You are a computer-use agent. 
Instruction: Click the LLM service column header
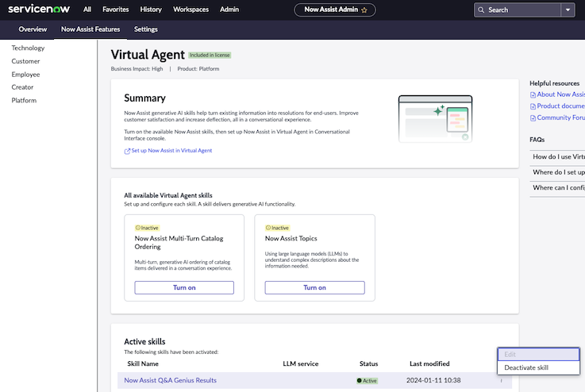tap(301, 363)
